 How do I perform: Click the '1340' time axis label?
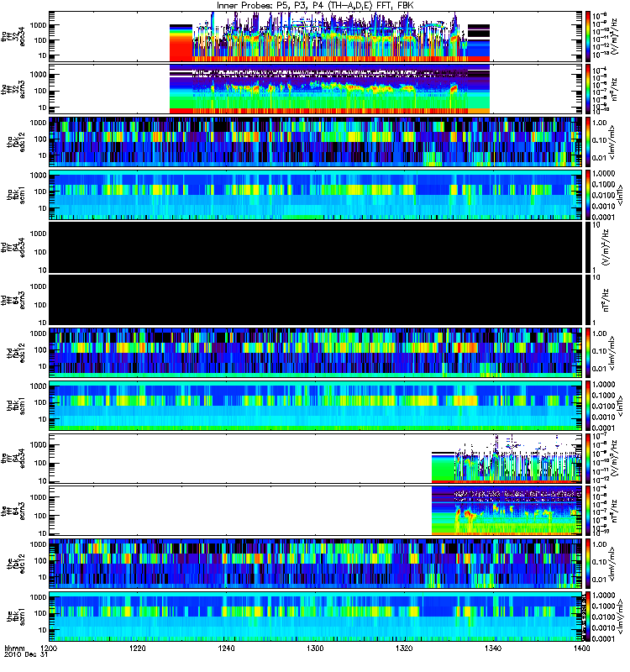point(493,648)
